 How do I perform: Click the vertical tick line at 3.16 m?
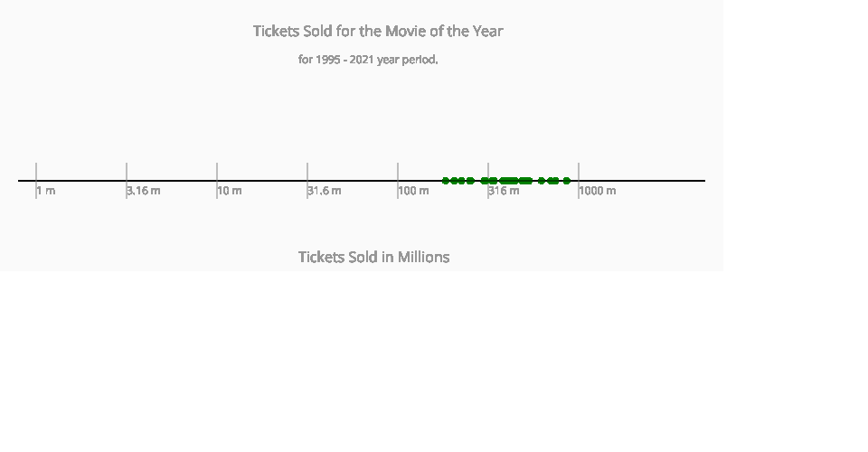(127, 170)
